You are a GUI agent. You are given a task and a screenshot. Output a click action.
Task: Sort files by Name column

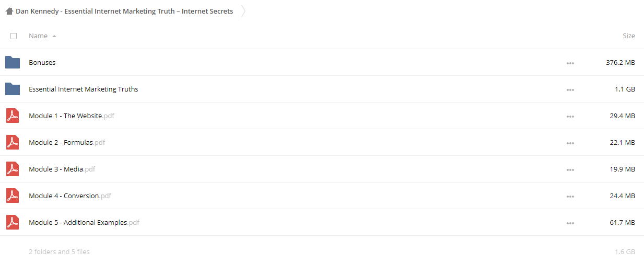[x=38, y=36]
